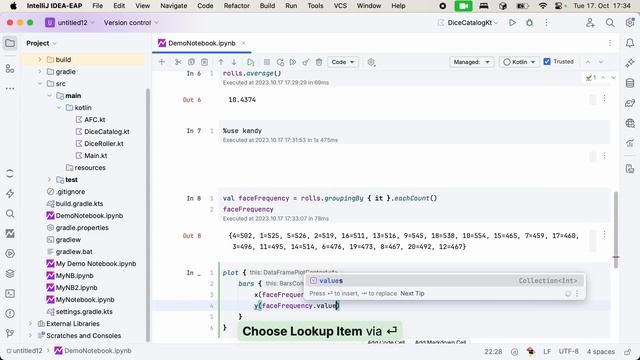640x360 pixels.
Task: Open the Build menu
Action: click(267, 6)
